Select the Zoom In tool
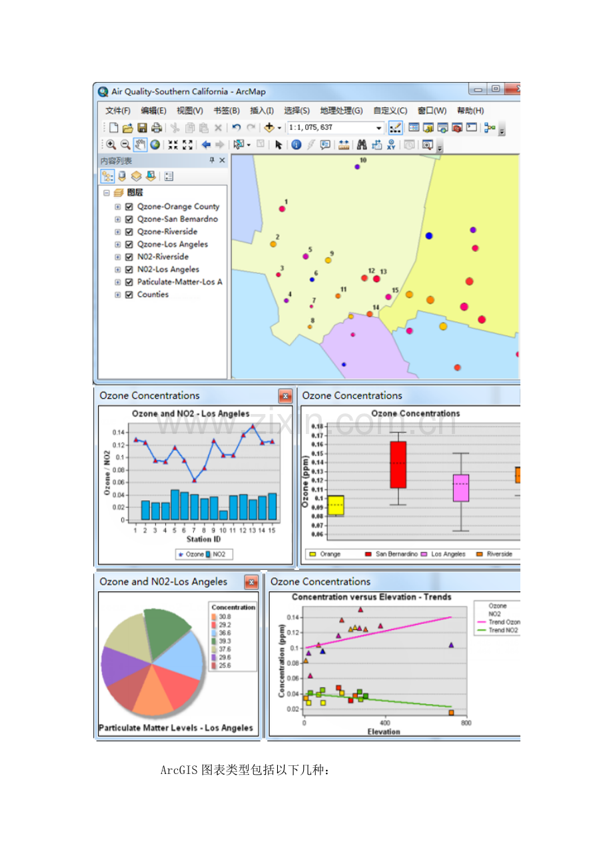The image size is (613, 868). [x=111, y=145]
